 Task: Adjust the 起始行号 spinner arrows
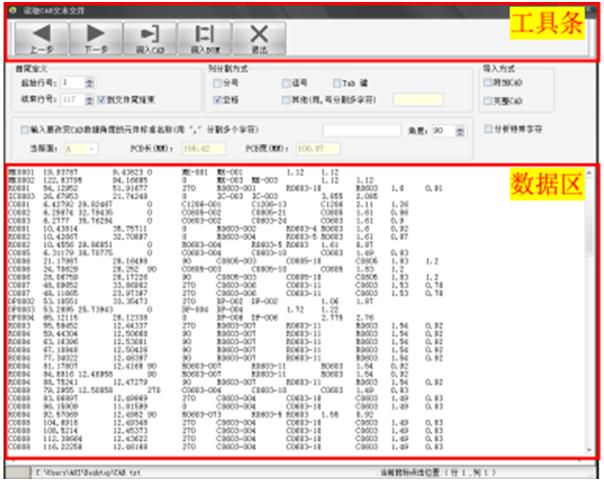click(89, 82)
